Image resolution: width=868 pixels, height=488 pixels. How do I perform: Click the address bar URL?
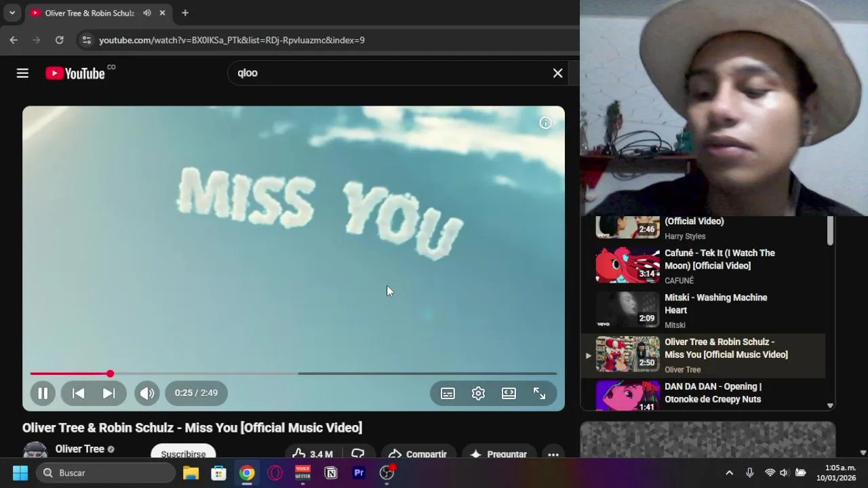pos(232,40)
